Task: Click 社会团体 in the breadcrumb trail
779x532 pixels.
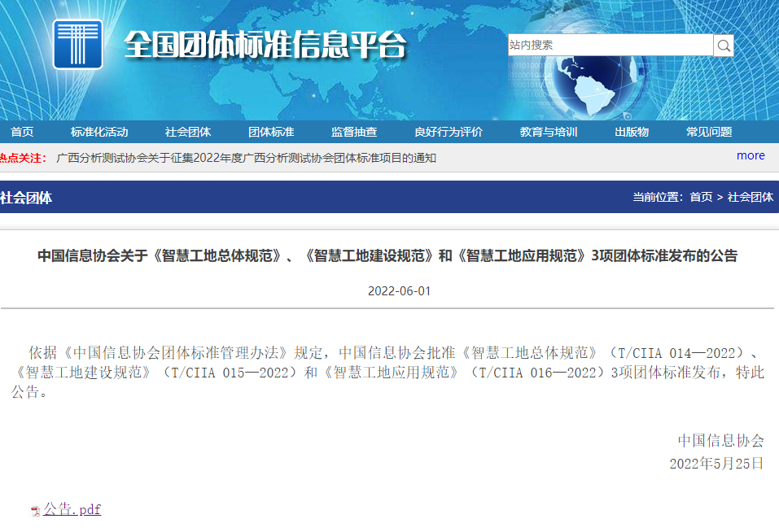Action: click(x=751, y=197)
